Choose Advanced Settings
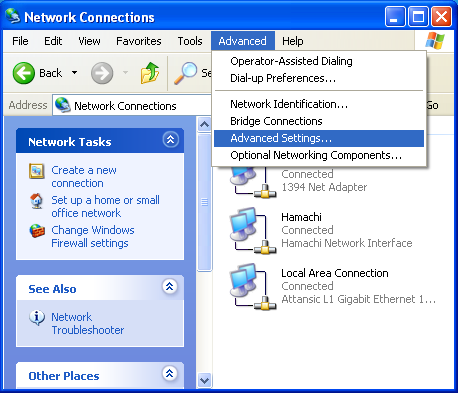 point(319,138)
